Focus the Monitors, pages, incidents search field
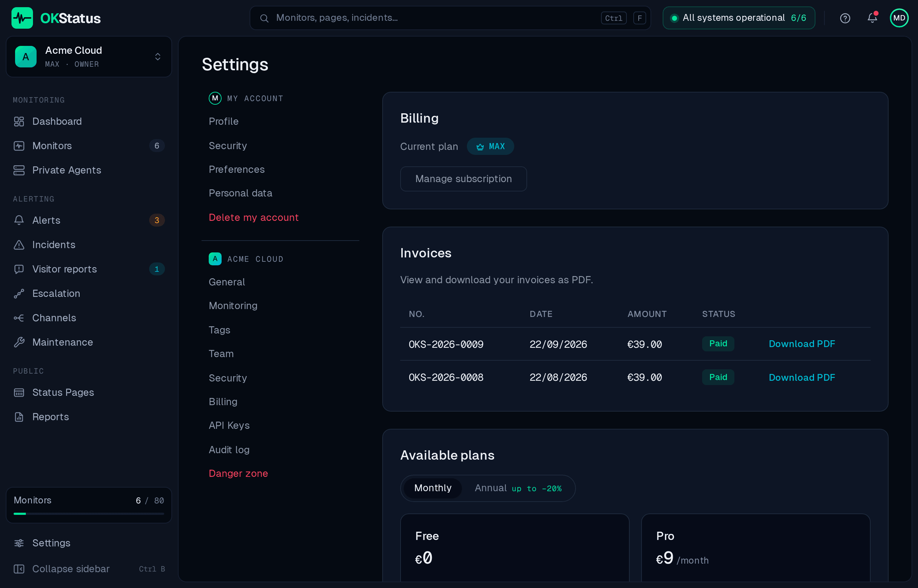The image size is (918, 588). click(450, 18)
